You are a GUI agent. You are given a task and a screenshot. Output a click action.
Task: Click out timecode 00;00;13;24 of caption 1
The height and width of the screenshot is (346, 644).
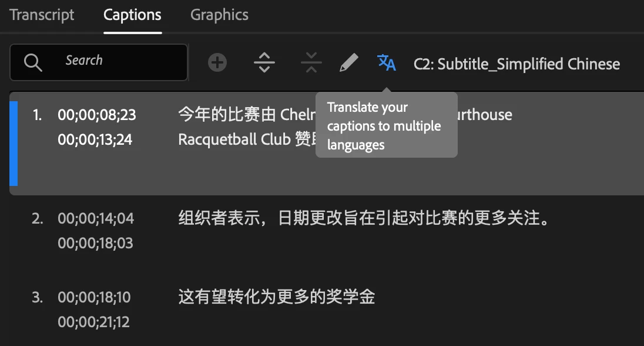[x=95, y=140]
